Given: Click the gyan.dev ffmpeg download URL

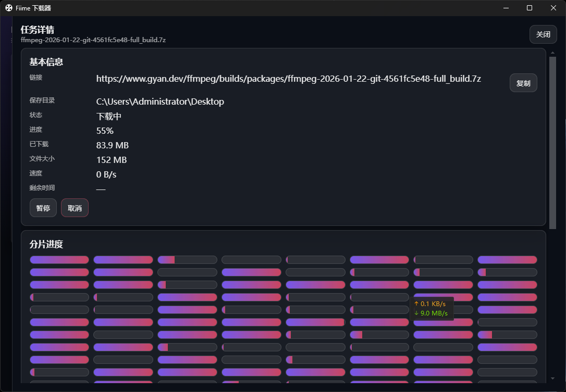Looking at the screenshot, I should [288, 79].
